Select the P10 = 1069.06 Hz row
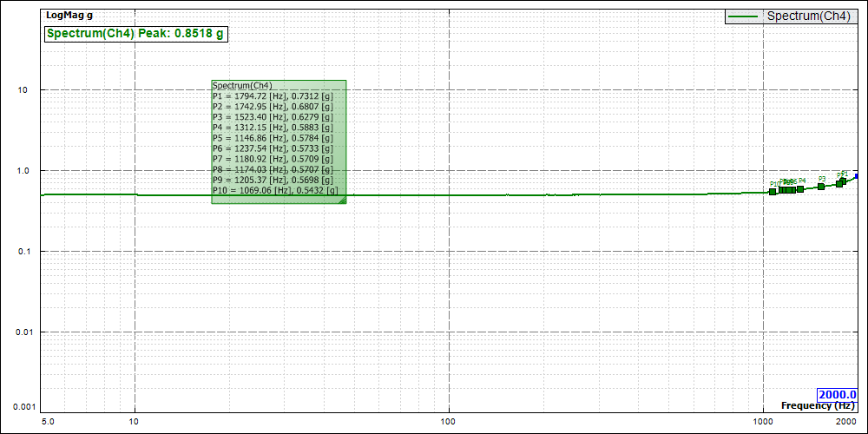Viewport: 868px width, 434px height. [274, 190]
